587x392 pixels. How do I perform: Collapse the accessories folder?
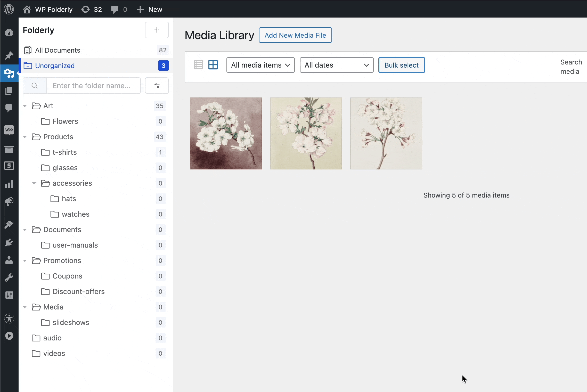pyautogui.click(x=34, y=183)
